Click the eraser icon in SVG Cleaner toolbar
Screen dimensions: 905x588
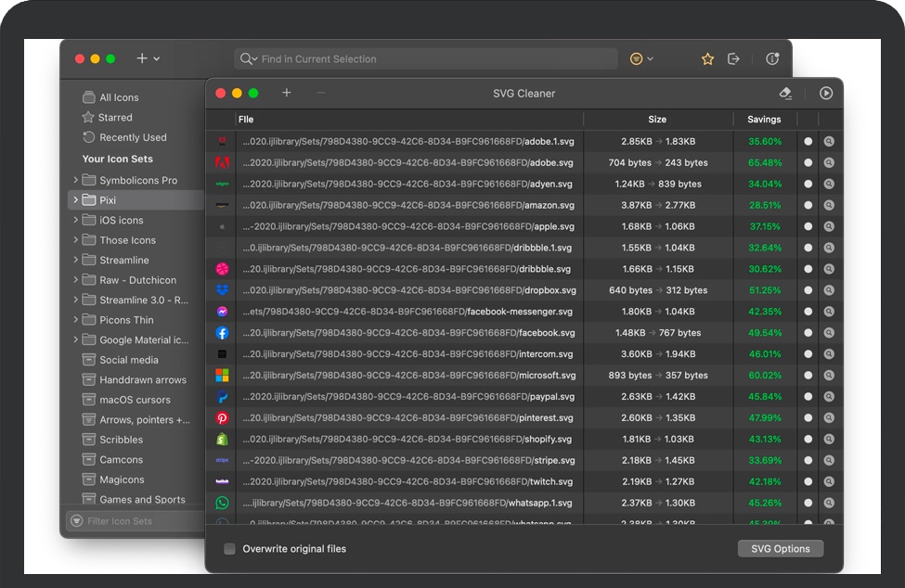(785, 93)
